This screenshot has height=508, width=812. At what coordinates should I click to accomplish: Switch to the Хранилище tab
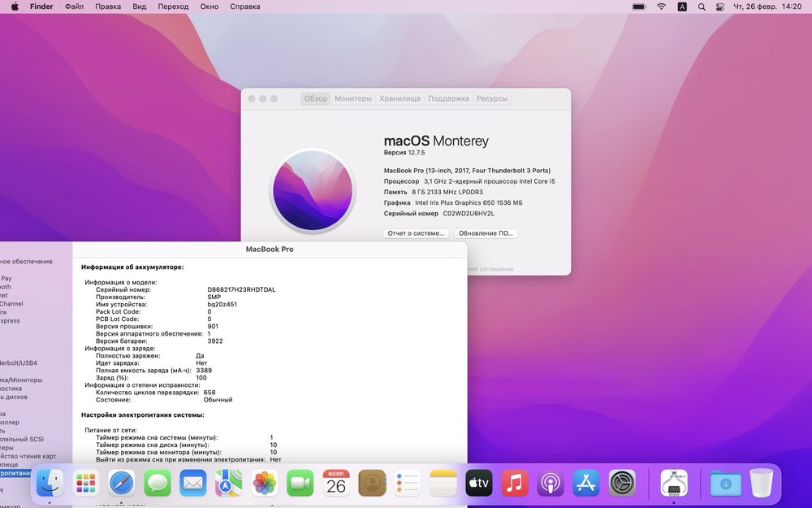400,98
